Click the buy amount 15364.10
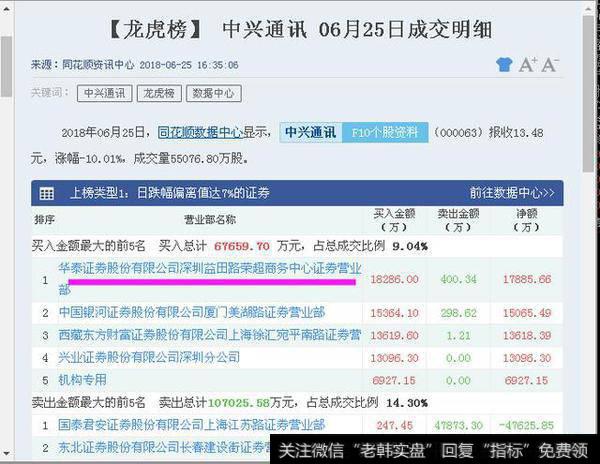This screenshot has height=464, width=600. click(394, 313)
